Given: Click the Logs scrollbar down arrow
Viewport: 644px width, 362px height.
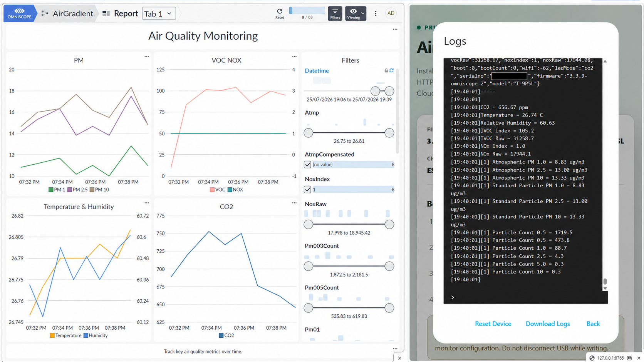Looking at the screenshot, I should click(605, 289).
